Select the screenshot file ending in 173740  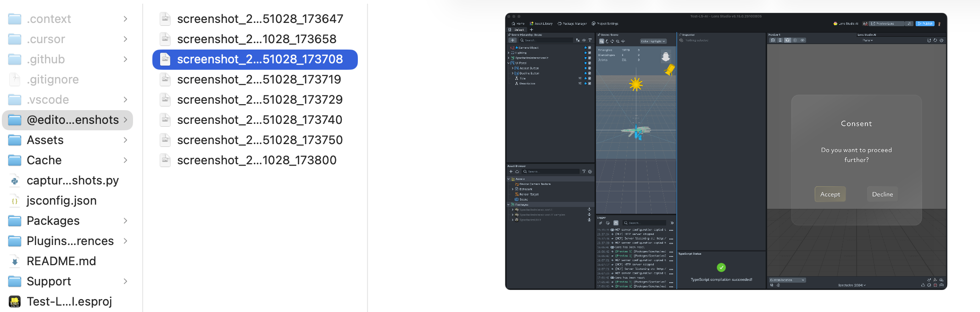point(260,120)
